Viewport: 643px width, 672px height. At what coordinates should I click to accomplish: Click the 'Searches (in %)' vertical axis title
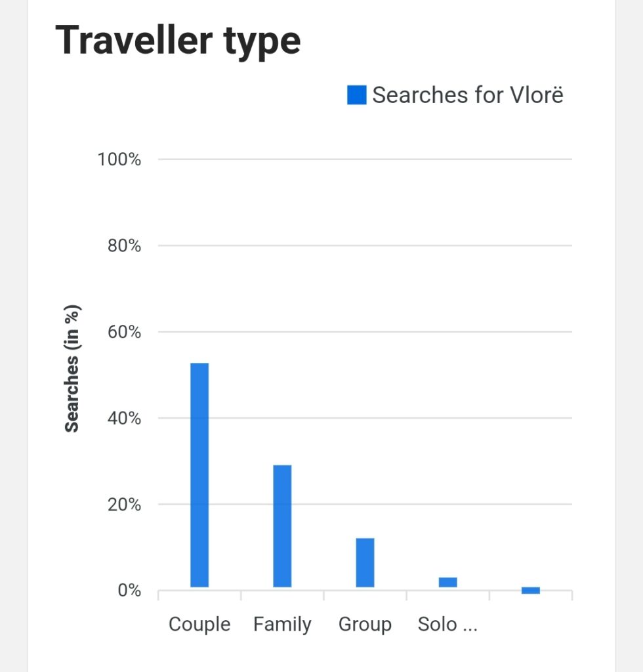tap(72, 369)
